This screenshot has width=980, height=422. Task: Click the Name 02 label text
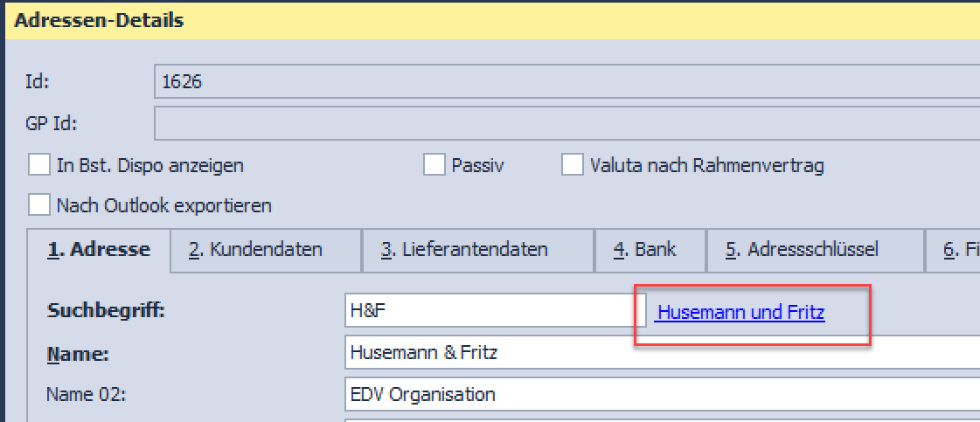pyautogui.click(x=86, y=394)
